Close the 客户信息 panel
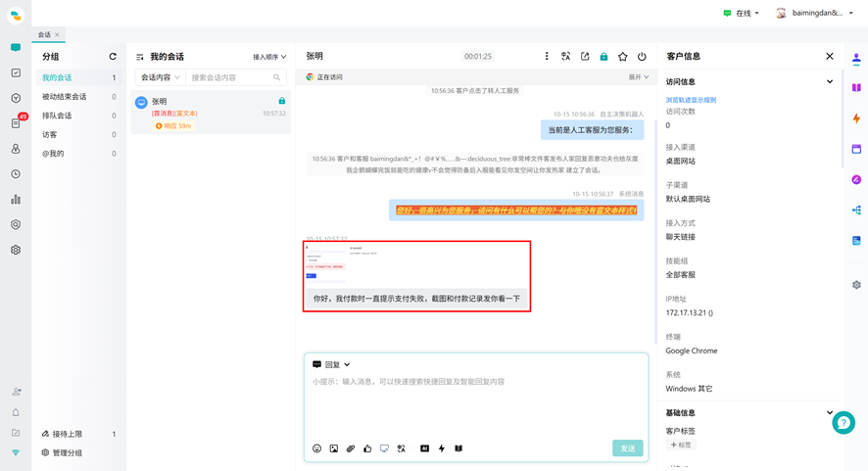 (829, 56)
